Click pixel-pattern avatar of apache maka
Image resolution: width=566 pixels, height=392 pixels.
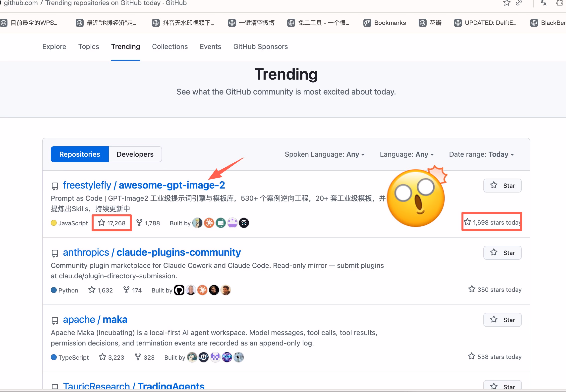point(215,357)
